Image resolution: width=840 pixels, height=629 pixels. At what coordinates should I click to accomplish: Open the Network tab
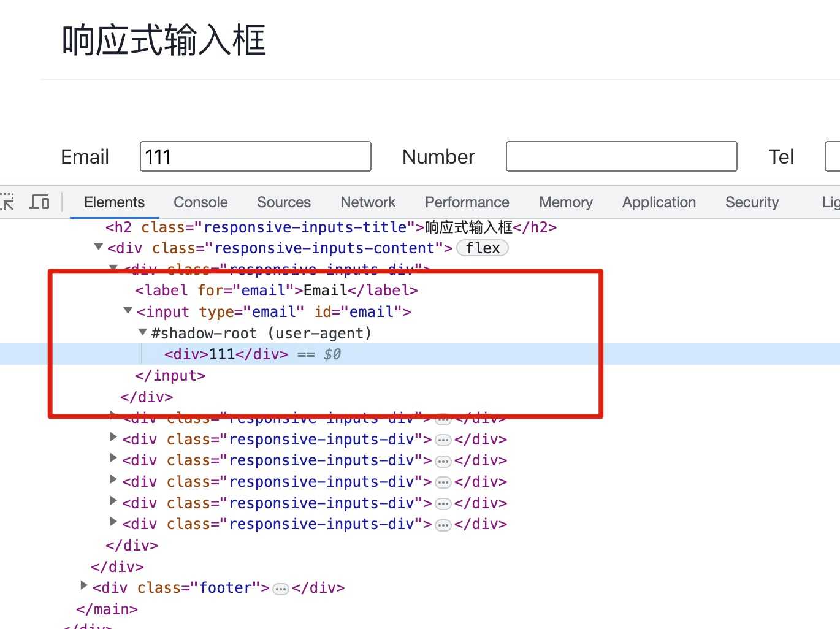coord(368,202)
